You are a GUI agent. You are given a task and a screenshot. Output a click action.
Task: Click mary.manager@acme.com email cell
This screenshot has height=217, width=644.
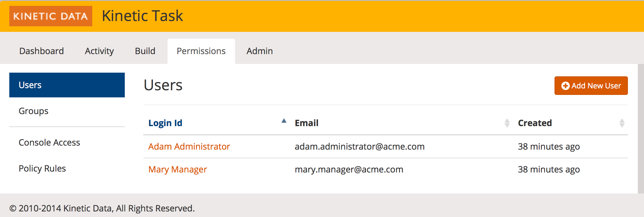[x=349, y=169]
